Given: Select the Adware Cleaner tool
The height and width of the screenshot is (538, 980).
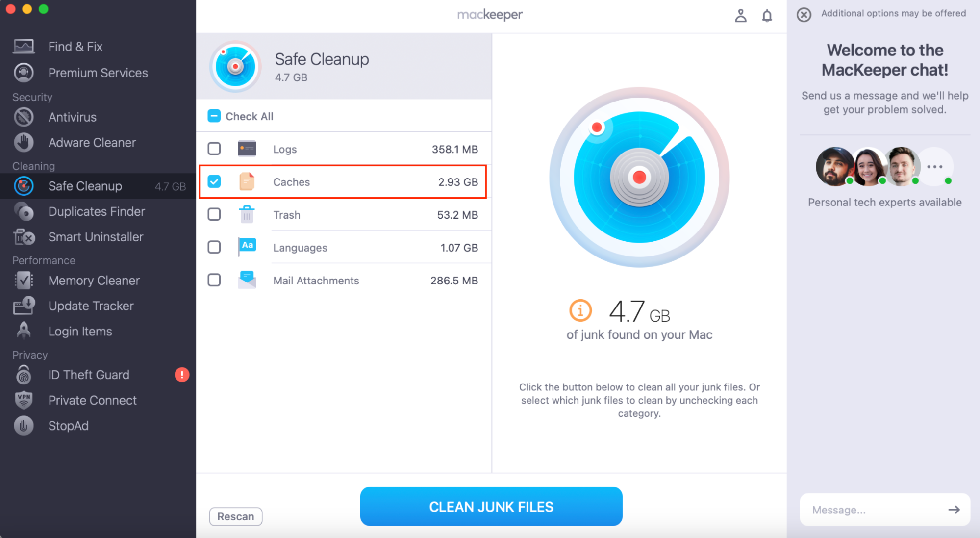Looking at the screenshot, I should pyautogui.click(x=92, y=142).
